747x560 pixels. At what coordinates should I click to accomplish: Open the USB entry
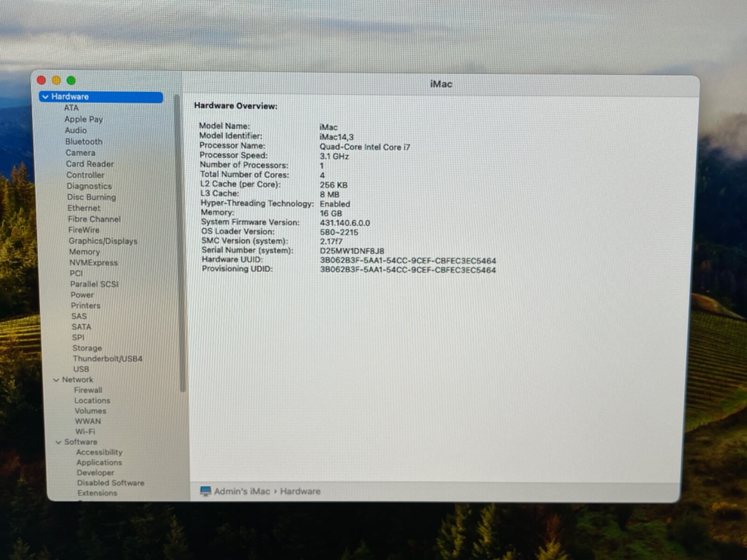(81, 369)
